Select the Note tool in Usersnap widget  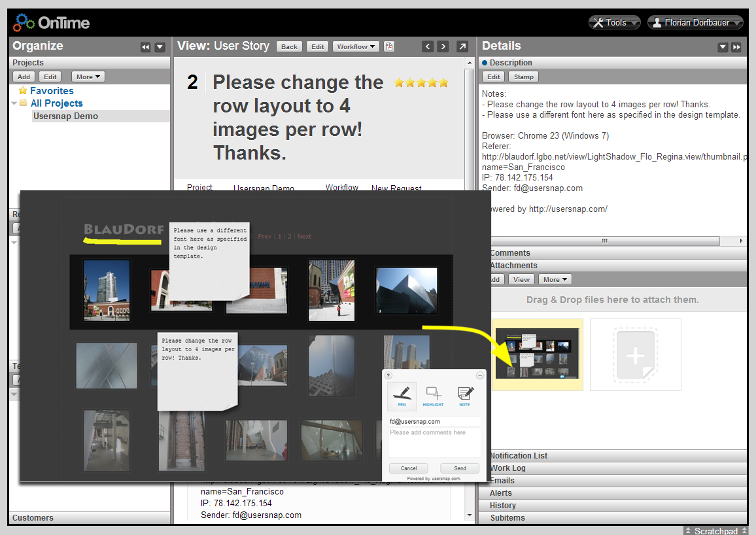[x=465, y=396]
